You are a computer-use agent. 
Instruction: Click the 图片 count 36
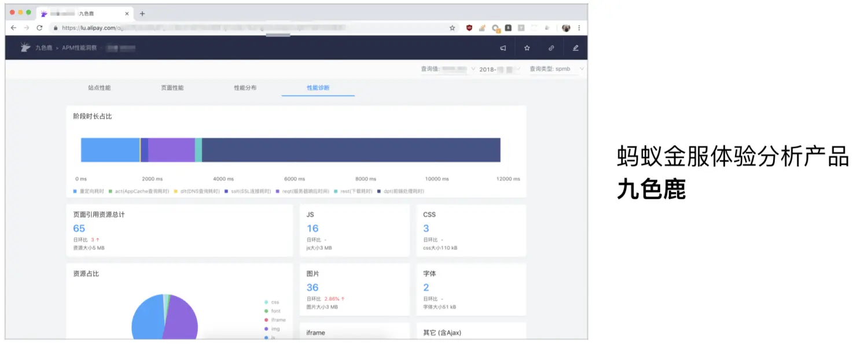pos(312,287)
